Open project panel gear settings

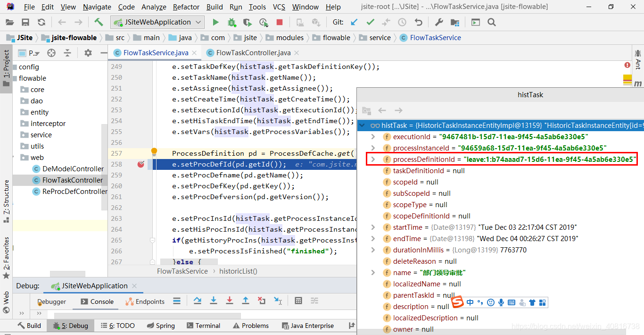88,53
